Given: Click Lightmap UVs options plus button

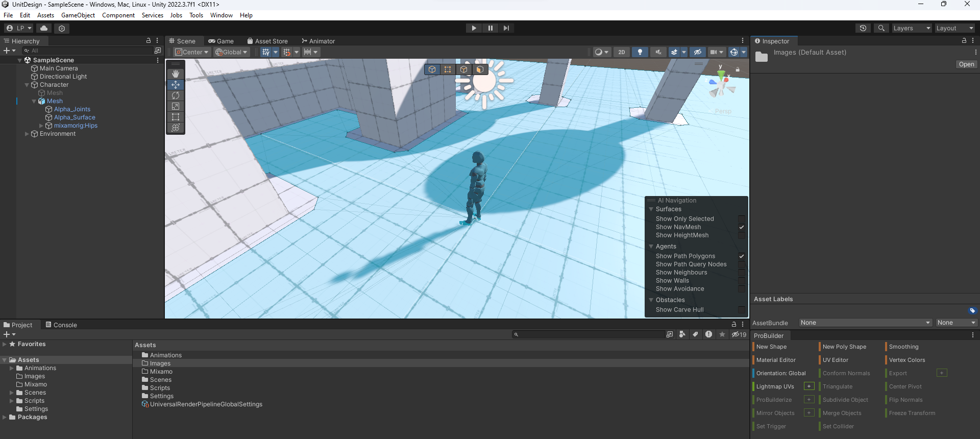Looking at the screenshot, I should 809,386.
